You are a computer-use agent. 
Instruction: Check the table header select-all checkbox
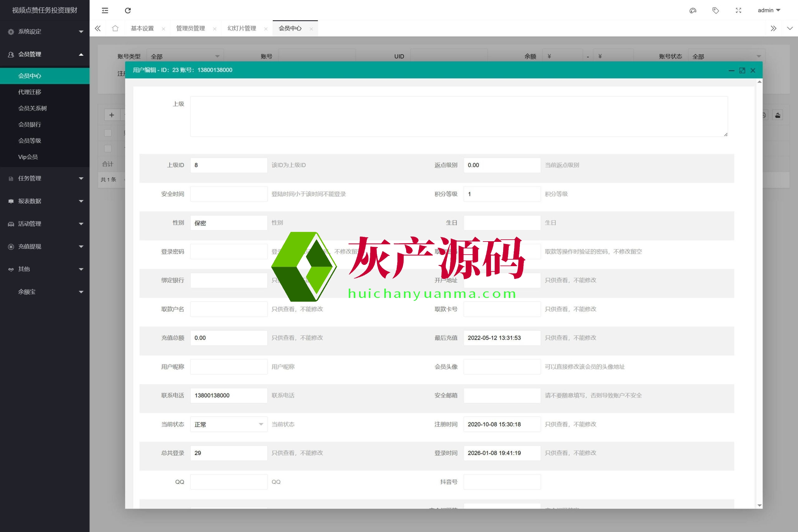tap(108, 133)
